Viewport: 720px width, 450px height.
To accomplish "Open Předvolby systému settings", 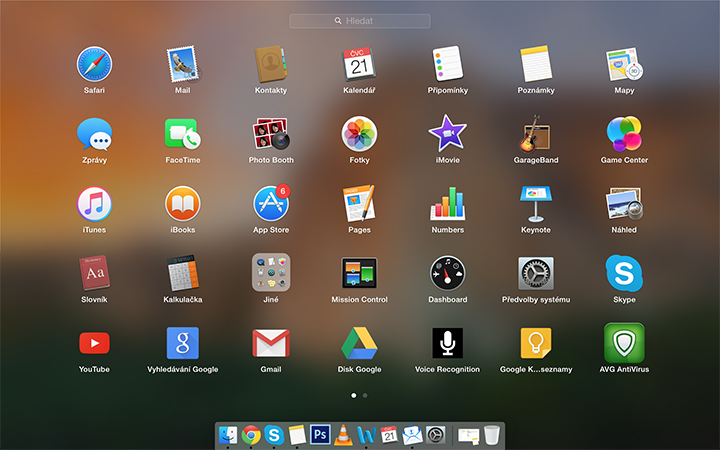I will pos(535,273).
